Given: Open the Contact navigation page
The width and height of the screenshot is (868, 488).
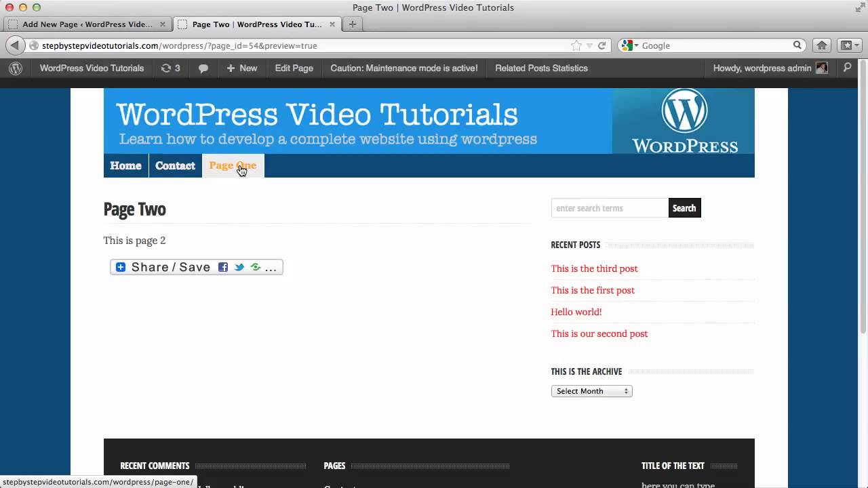Looking at the screenshot, I should coord(175,165).
